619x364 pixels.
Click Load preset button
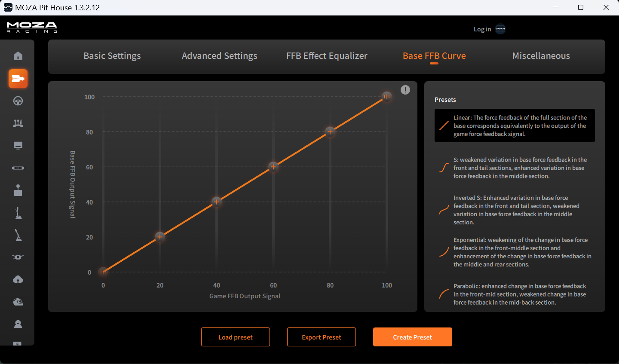pyautogui.click(x=236, y=337)
